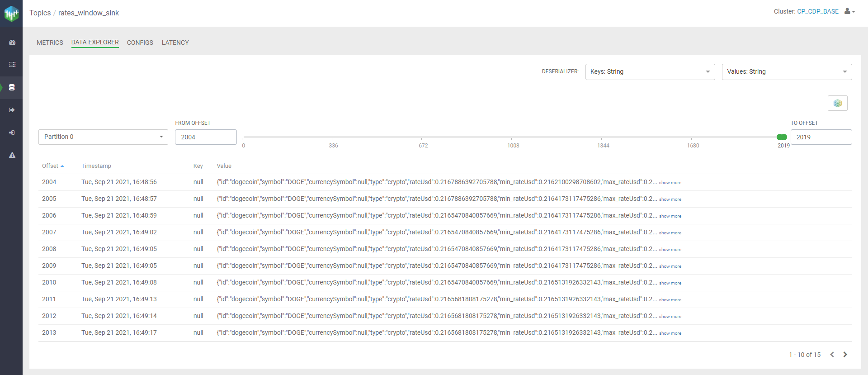
Task: Select offset 2010 cell
Action: [49, 283]
